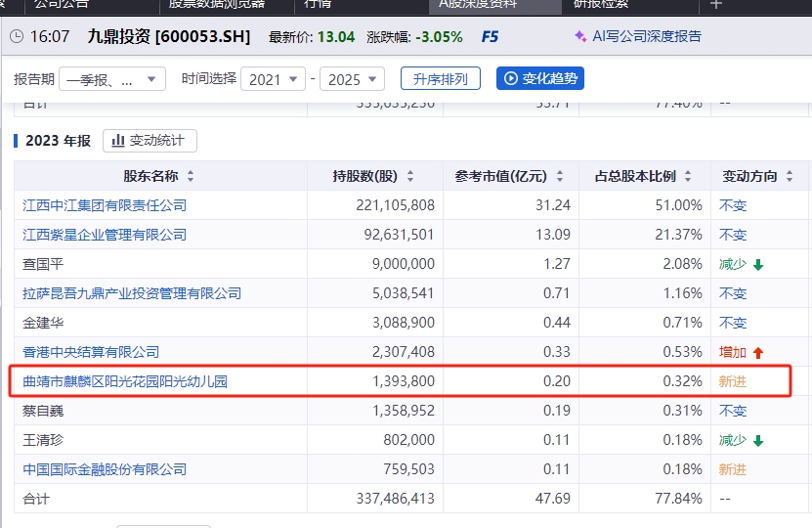Screen dimensions: 812x528
Task: Sort by 占总股本比例 column sort arrows
Action: pos(689,177)
